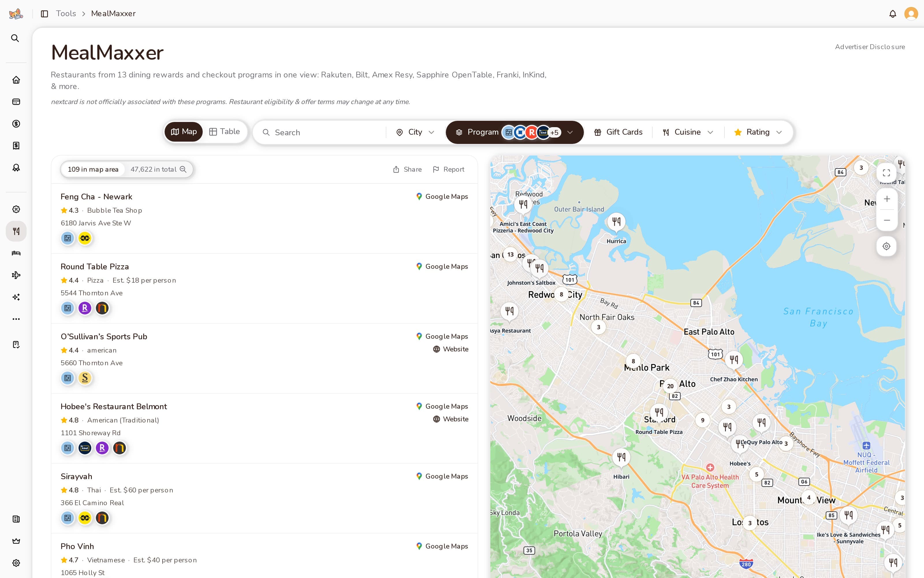Expand the City dropdown
The height and width of the screenshot is (578, 924).
tap(416, 132)
